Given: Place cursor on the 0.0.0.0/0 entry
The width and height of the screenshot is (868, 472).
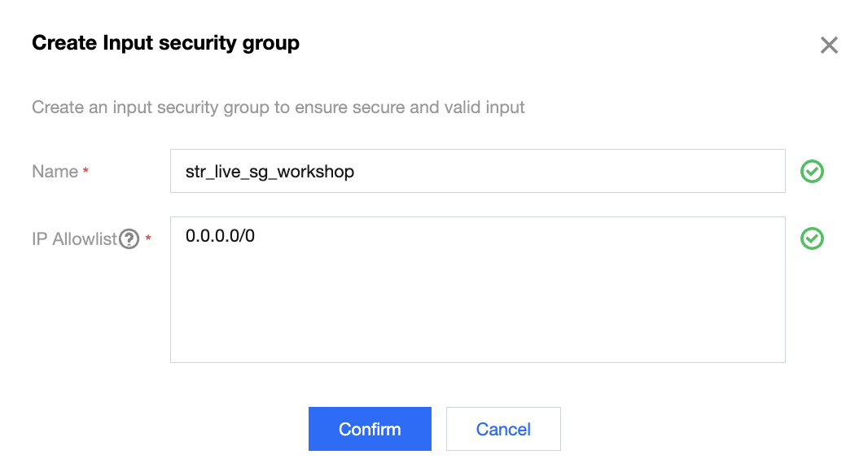Looking at the screenshot, I should (220, 236).
